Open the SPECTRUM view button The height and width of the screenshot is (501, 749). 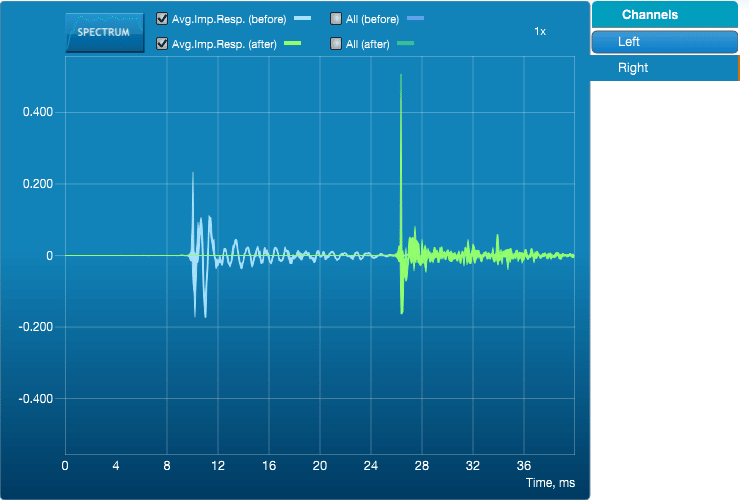pos(105,32)
